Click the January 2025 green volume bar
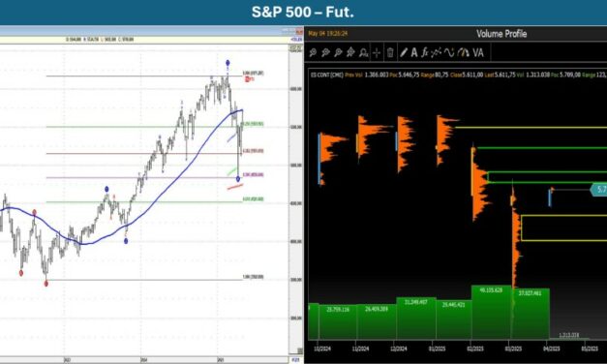 454,319
